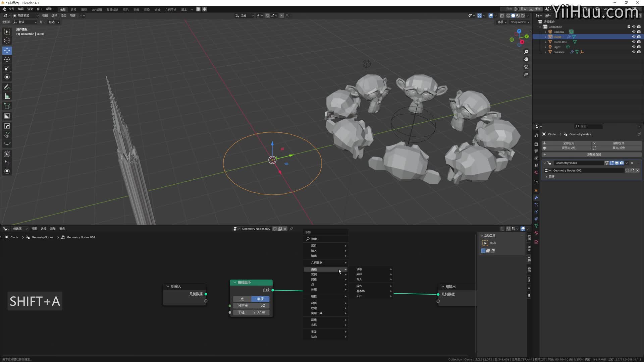Switch curve circle mode to Points (点)
The width and height of the screenshot is (644, 362).
click(242, 299)
